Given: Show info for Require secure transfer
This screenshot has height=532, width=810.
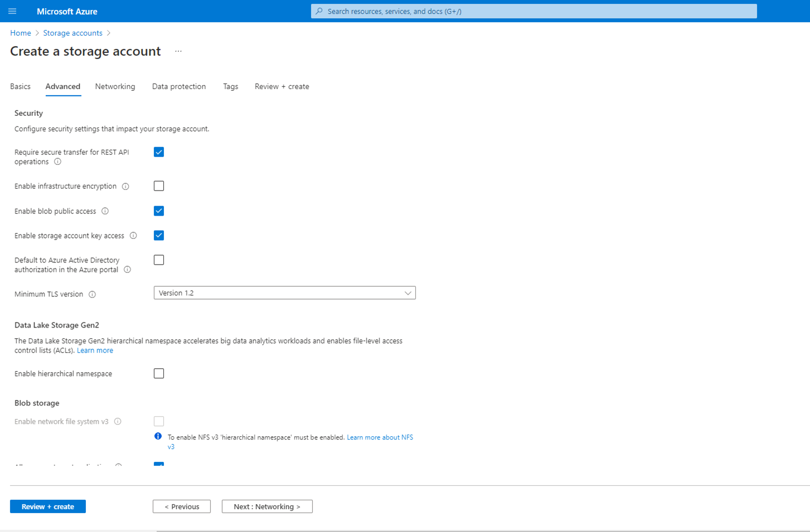Looking at the screenshot, I should point(57,162).
